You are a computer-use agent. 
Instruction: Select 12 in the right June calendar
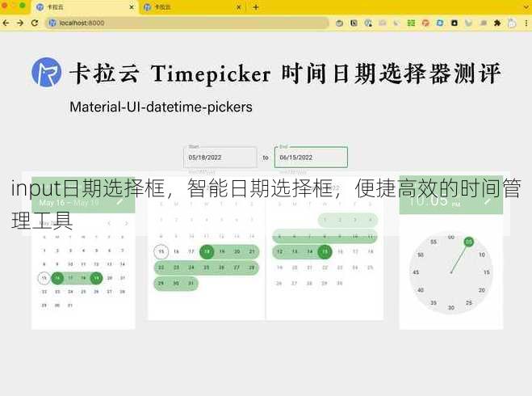point(279,251)
